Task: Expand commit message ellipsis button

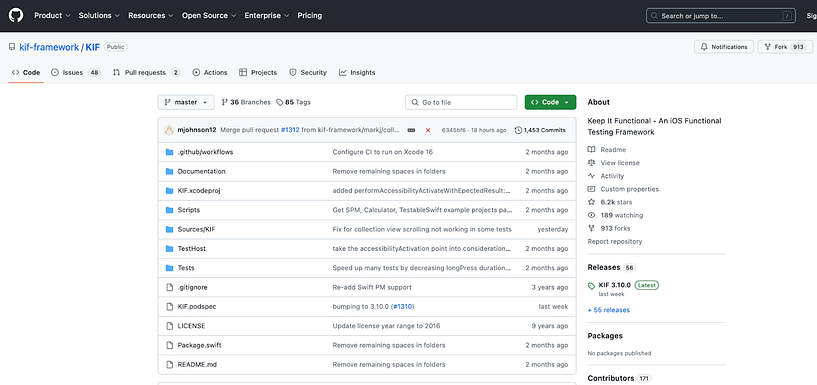Action: 411,130
